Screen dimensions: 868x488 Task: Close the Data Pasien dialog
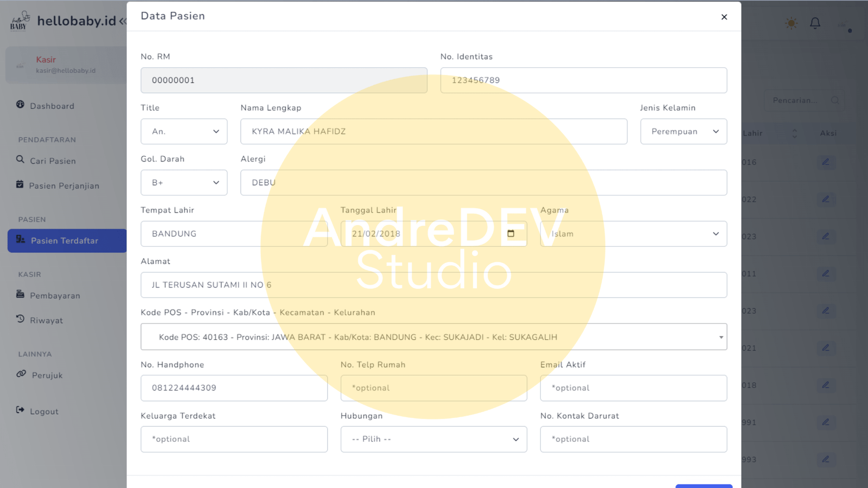[x=724, y=17]
